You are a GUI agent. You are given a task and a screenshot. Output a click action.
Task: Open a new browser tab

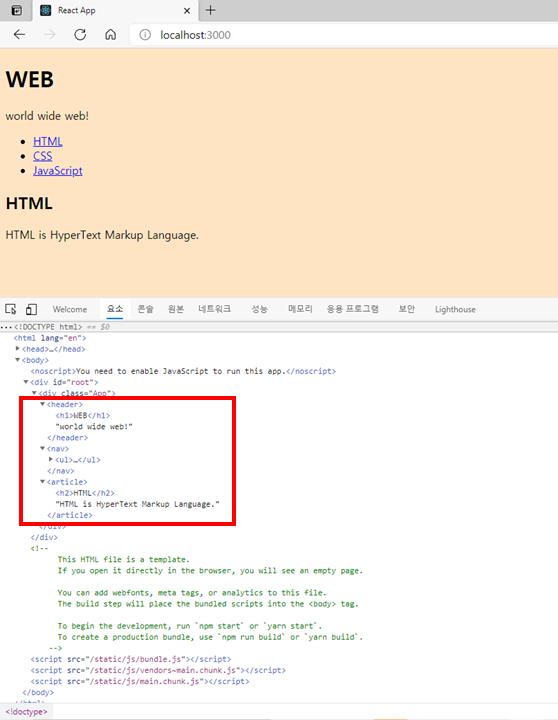pos(210,10)
